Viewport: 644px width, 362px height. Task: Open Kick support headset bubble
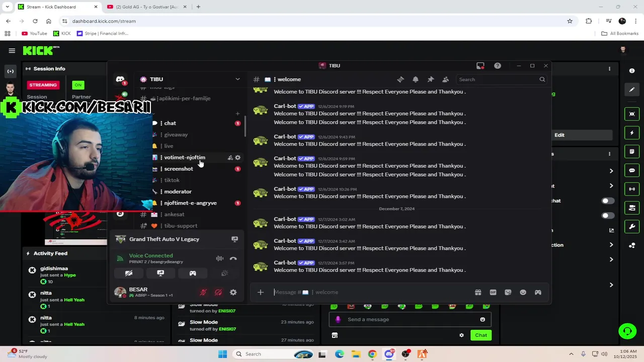(627, 331)
